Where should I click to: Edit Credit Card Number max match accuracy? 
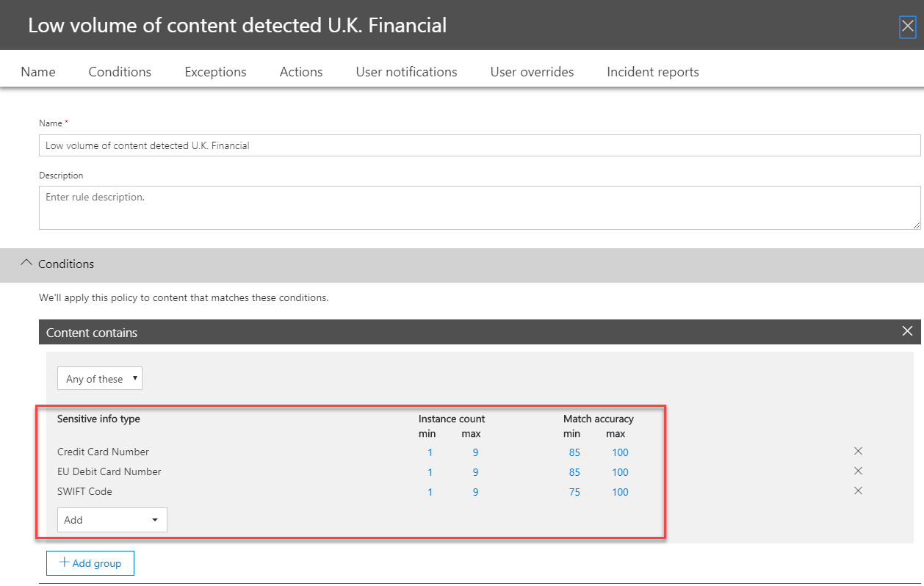point(621,452)
